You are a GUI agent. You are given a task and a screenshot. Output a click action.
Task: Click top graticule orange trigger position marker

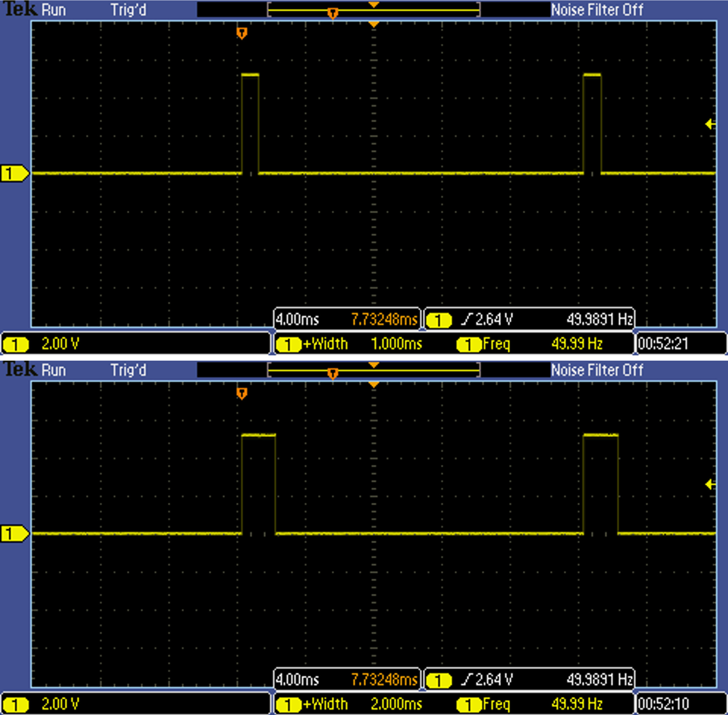(242, 33)
